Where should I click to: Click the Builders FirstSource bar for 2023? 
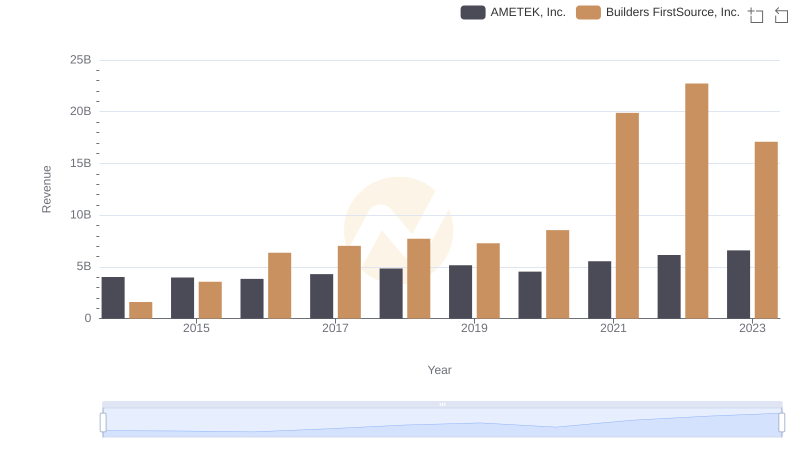pos(766,230)
